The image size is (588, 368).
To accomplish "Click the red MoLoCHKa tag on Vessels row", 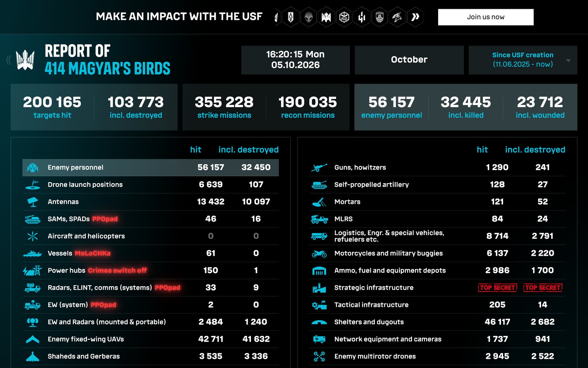I will coord(93,253).
